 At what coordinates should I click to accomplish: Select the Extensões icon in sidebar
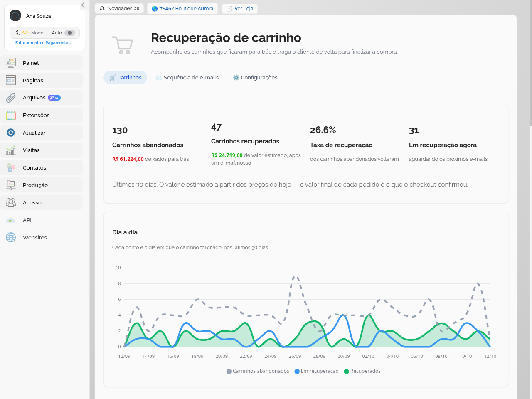(x=11, y=115)
